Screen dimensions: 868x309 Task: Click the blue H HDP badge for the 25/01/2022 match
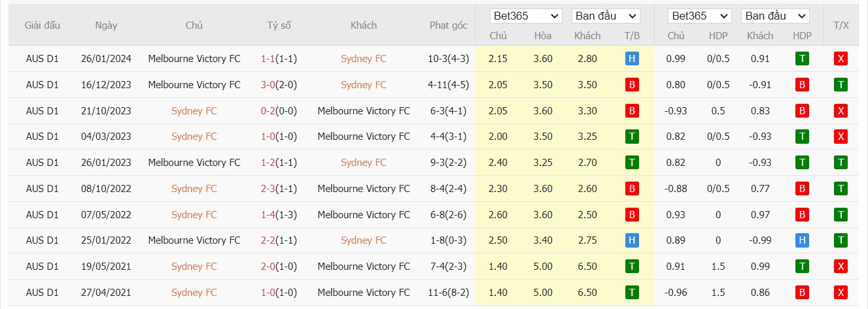click(802, 240)
